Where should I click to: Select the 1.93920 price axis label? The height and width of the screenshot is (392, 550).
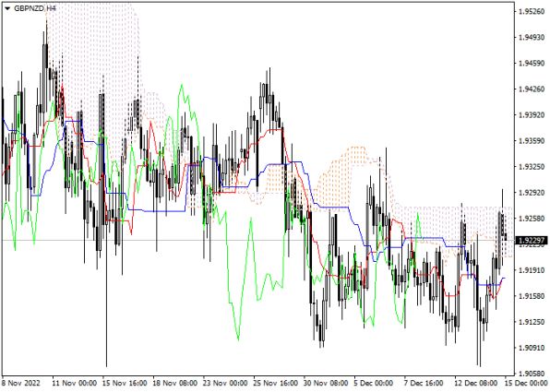click(532, 114)
